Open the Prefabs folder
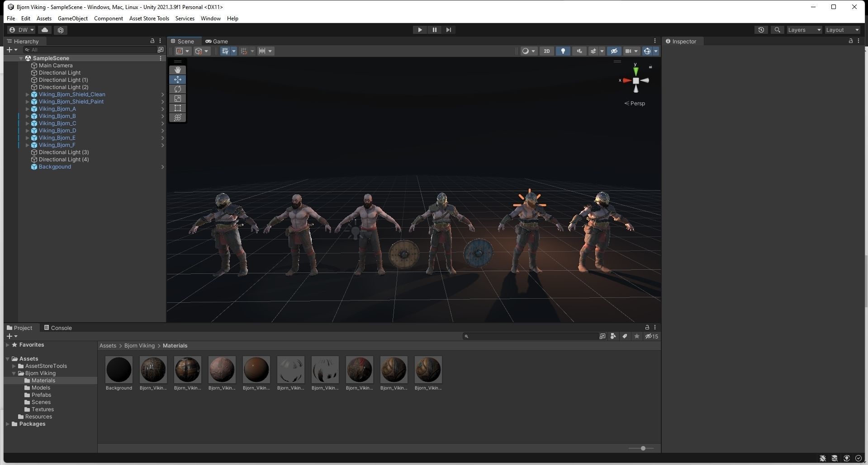 (41, 395)
